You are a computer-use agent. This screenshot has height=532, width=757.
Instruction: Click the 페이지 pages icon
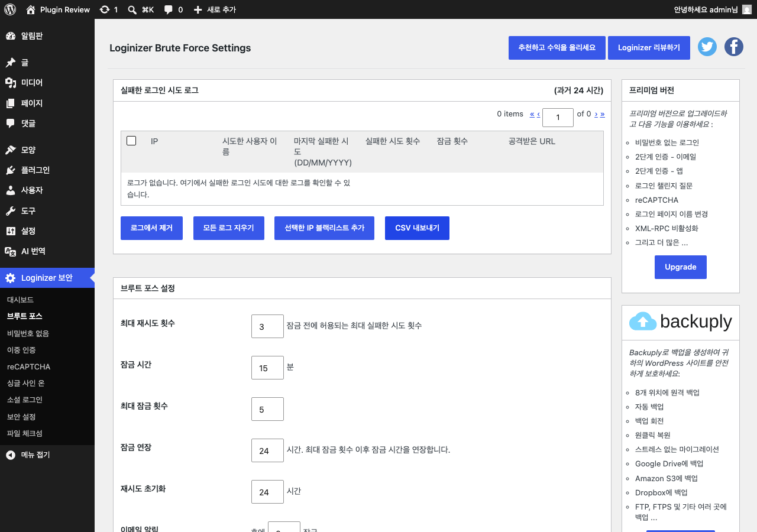tap(11, 103)
